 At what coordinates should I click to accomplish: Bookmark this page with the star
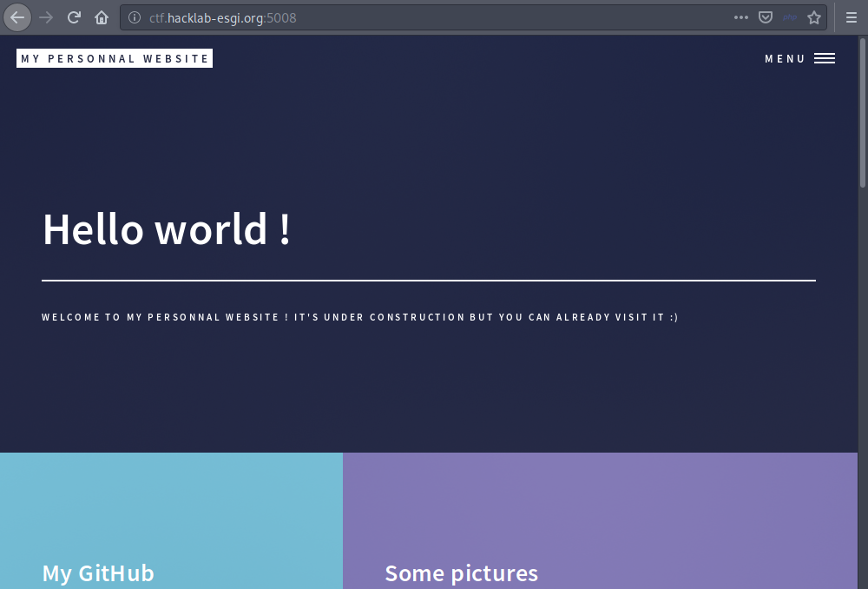coord(813,17)
